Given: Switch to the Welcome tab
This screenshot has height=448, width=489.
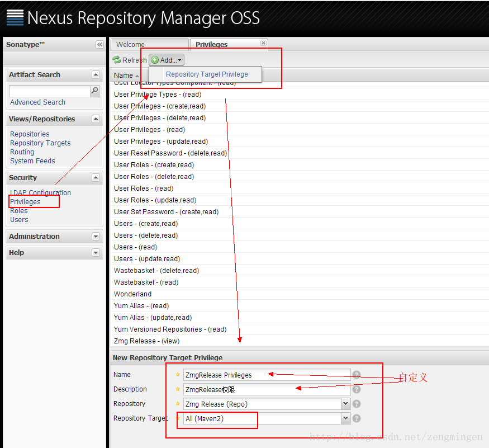Looking at the screenshot, I should click(150, 44).
